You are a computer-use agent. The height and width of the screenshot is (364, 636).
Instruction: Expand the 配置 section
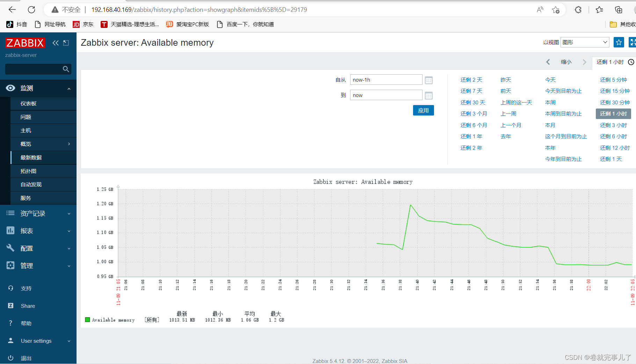(x=38, y=248)
